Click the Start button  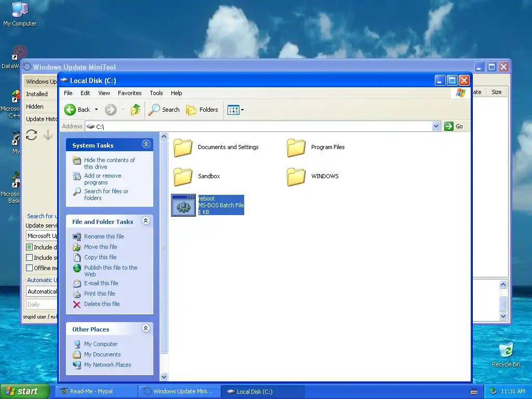point(25,392)
